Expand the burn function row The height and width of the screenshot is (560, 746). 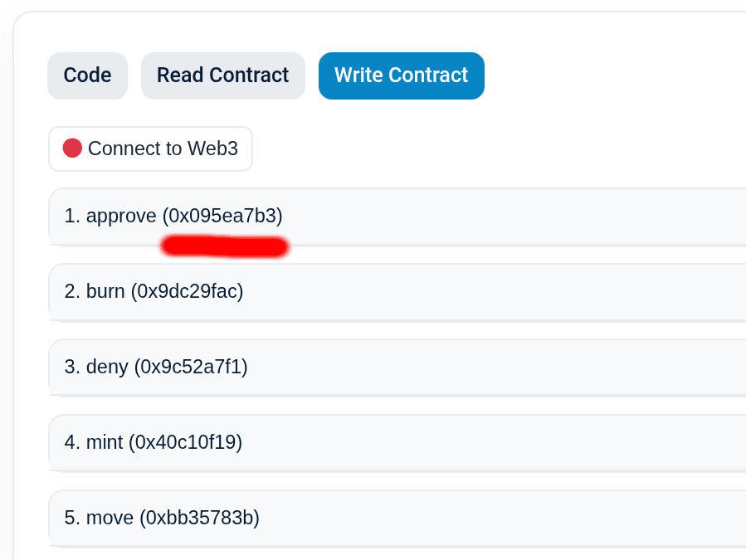[397, 292]
